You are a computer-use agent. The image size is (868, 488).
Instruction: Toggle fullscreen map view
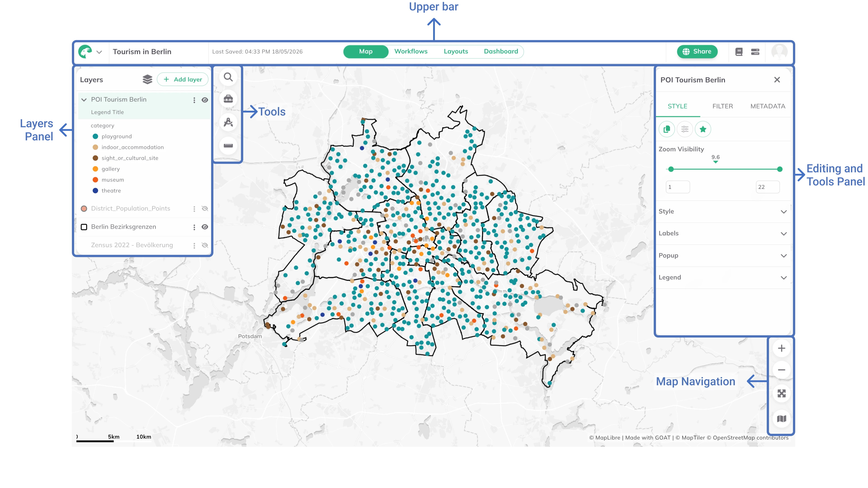(x=781, y=394)
